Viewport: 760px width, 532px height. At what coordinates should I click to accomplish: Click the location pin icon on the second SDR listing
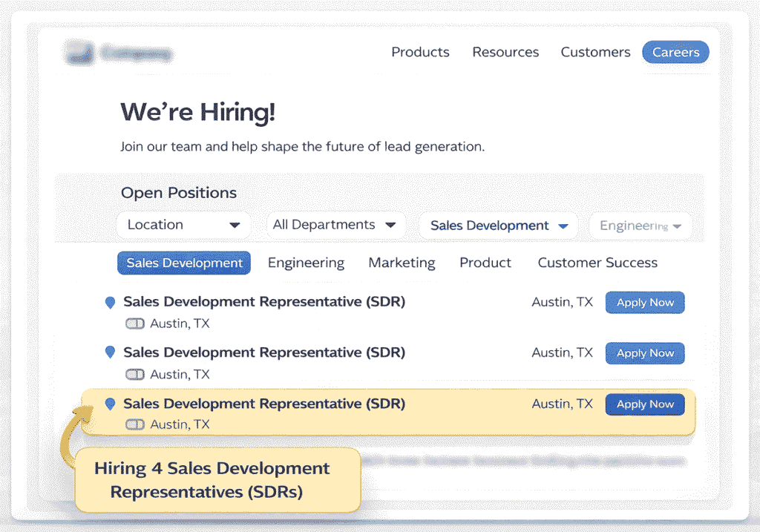[x=110, y=352]
